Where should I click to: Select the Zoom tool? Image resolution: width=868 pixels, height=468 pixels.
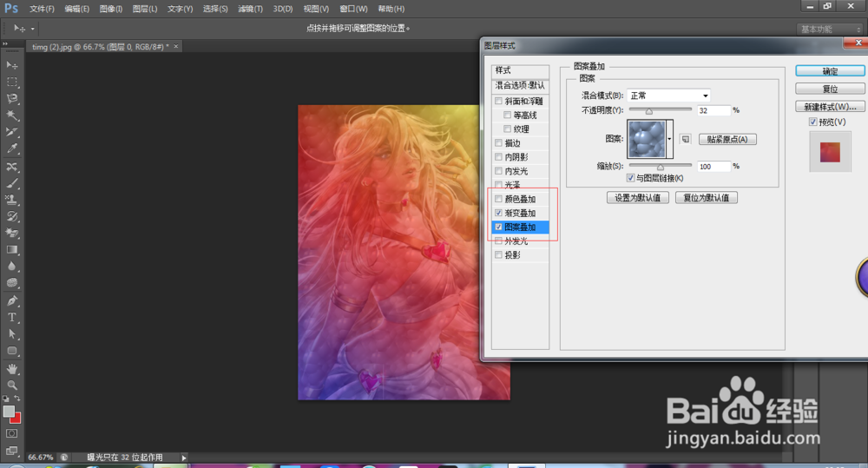[11, 385]
